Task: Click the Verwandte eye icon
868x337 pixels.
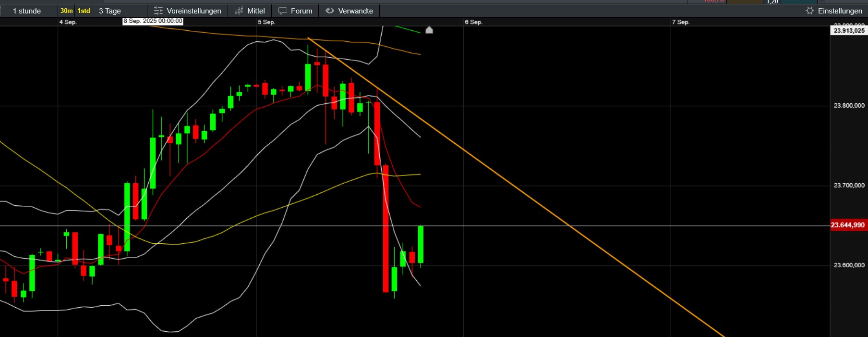Action: 329,11
